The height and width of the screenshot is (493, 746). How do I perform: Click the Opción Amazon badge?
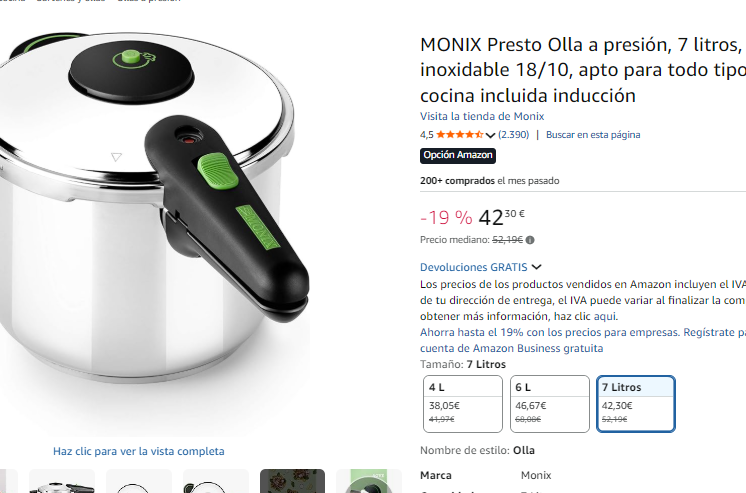click(458, 156)
